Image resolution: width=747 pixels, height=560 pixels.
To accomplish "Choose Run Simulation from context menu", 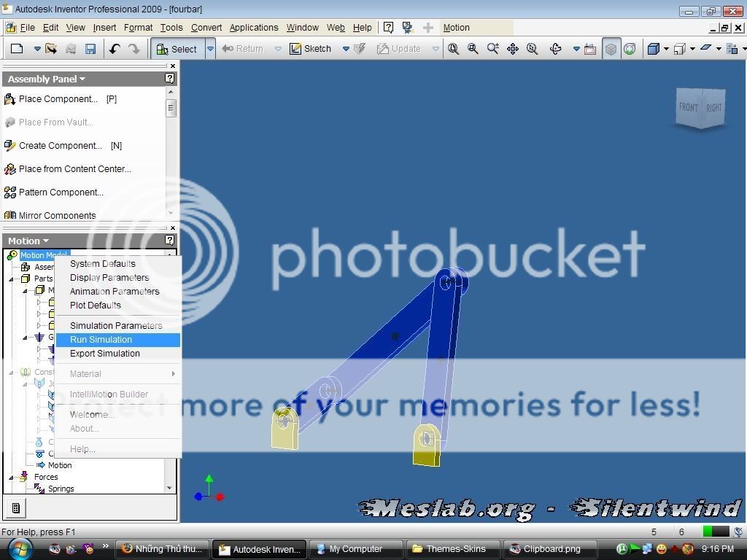I will (118, 340).
